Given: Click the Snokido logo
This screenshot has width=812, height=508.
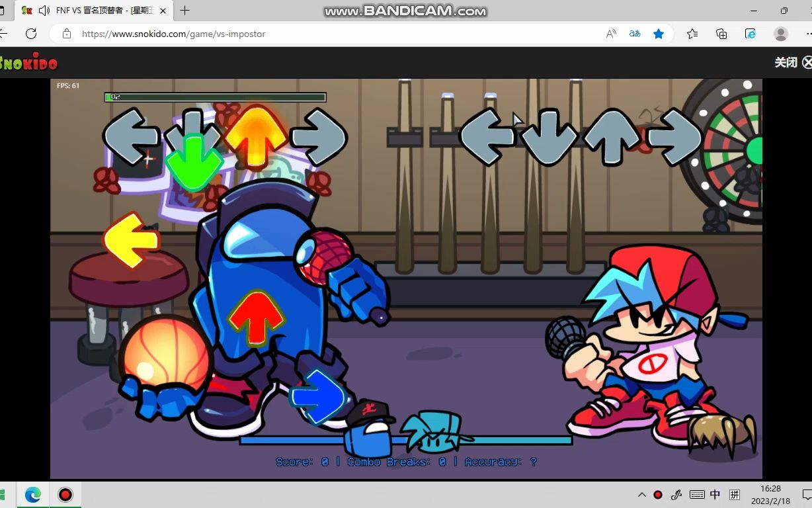Looking at the screenshot, I should pyautogui.click(x=28, y=63).
